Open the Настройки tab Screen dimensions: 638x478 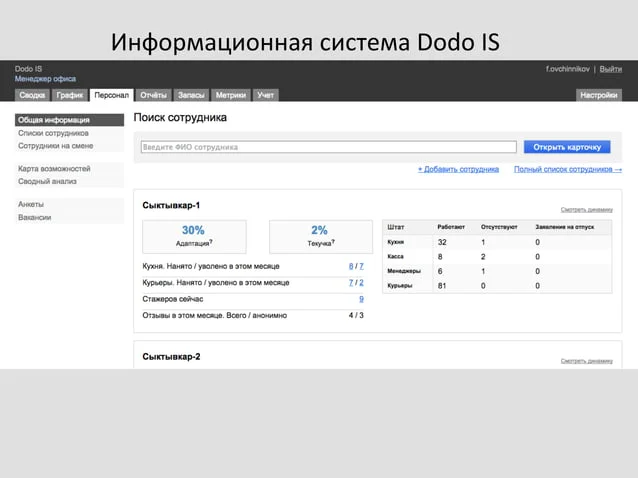[x=599, y=95]
